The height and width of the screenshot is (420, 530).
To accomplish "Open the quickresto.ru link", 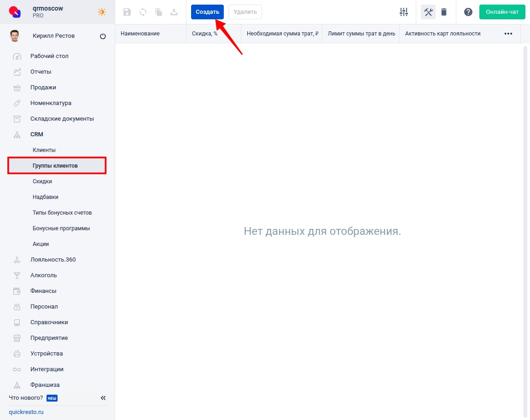I will 26,412.
